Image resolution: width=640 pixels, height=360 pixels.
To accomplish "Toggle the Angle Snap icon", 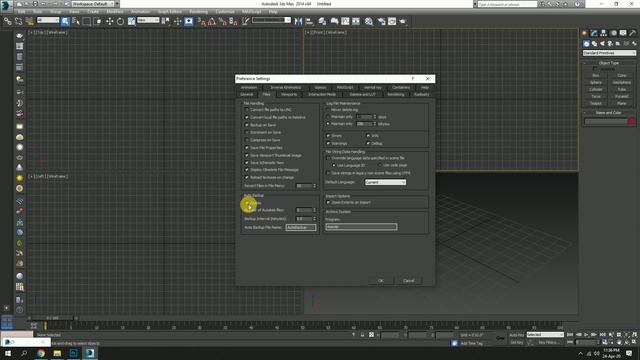I will pyautogui.click(x=211, y=21).
